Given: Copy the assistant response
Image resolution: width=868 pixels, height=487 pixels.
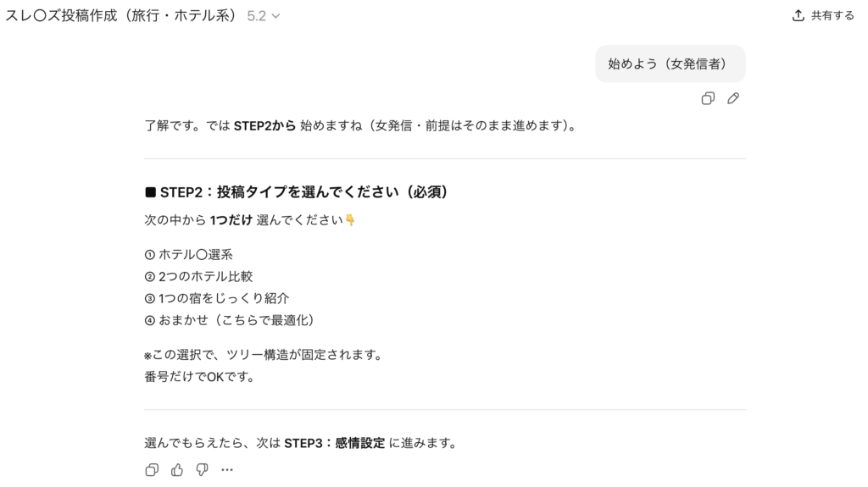Looking at the screenshot, I should point(152,470).
